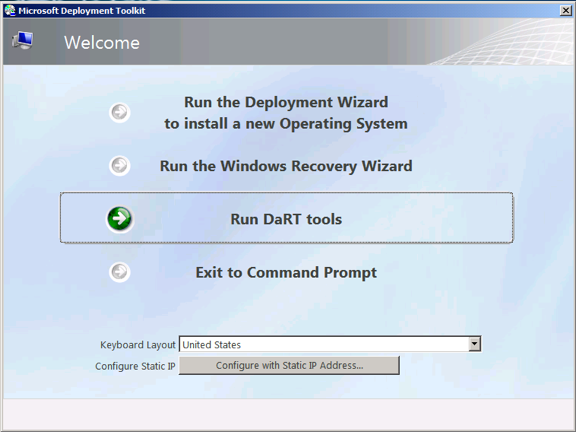Open Configure with Static IP Address
Image resolution: width=576 pixels, height=433 pixels.
point(289,365)
